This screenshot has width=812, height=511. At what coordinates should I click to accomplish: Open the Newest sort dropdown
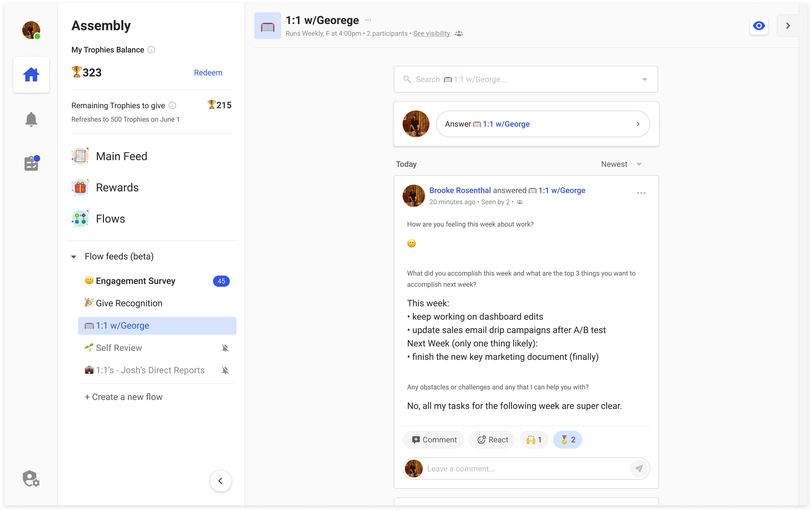pos(621,164)
